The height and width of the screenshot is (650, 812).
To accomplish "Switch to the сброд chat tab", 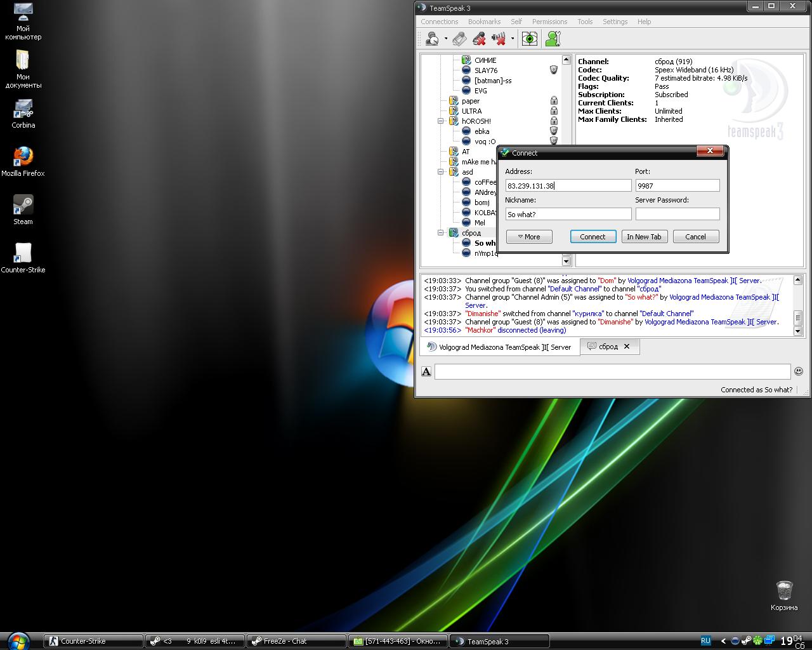I will click(608, 347).
